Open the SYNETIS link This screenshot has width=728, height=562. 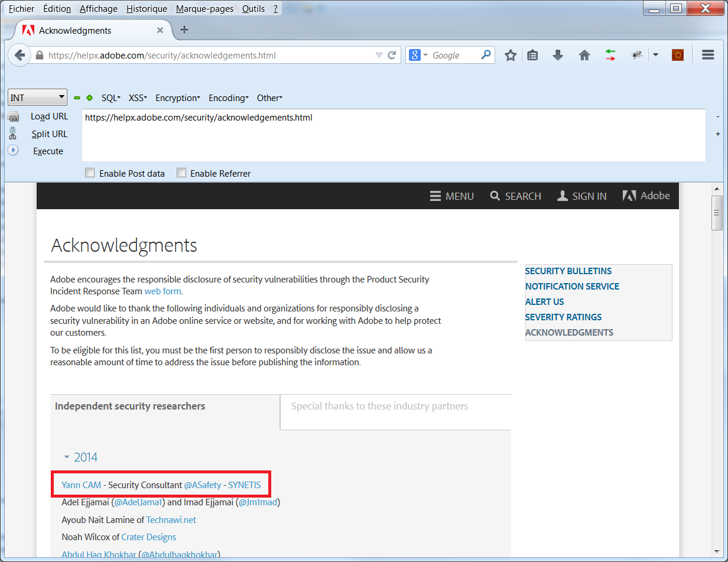[245, 485]
